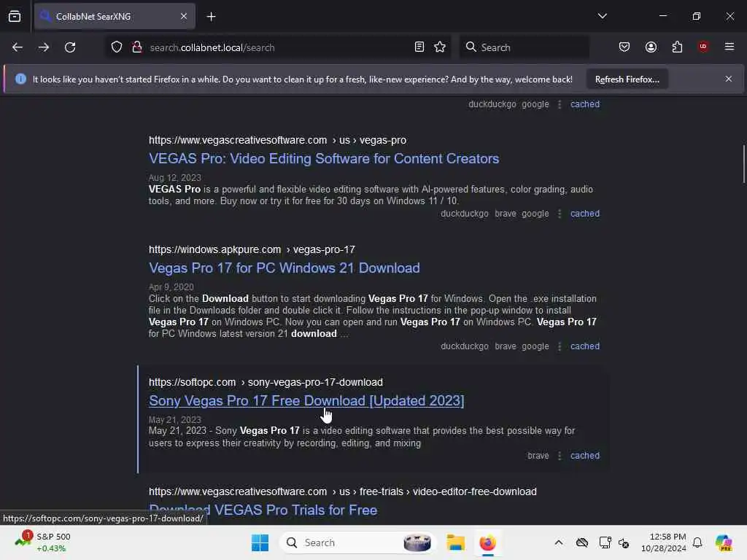Open Download VEGAS Pro Trials for Free link
Screen dimensions: 747x560
pyautogui.click(x=263, y=510)
